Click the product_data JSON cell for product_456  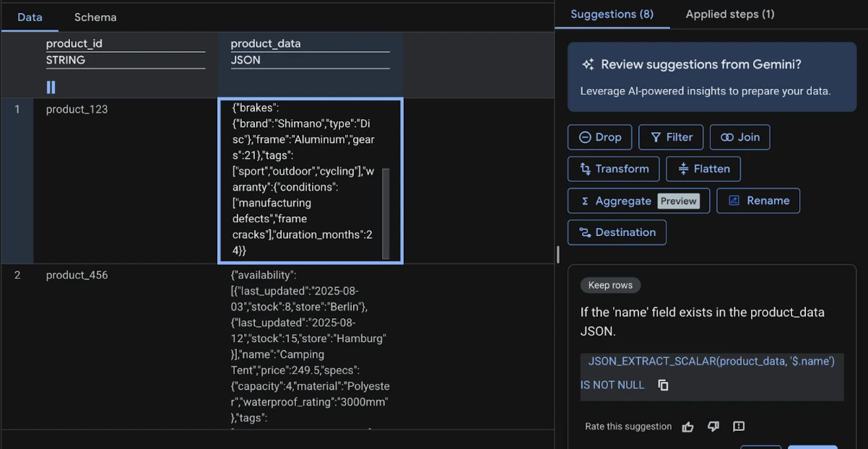311,346
